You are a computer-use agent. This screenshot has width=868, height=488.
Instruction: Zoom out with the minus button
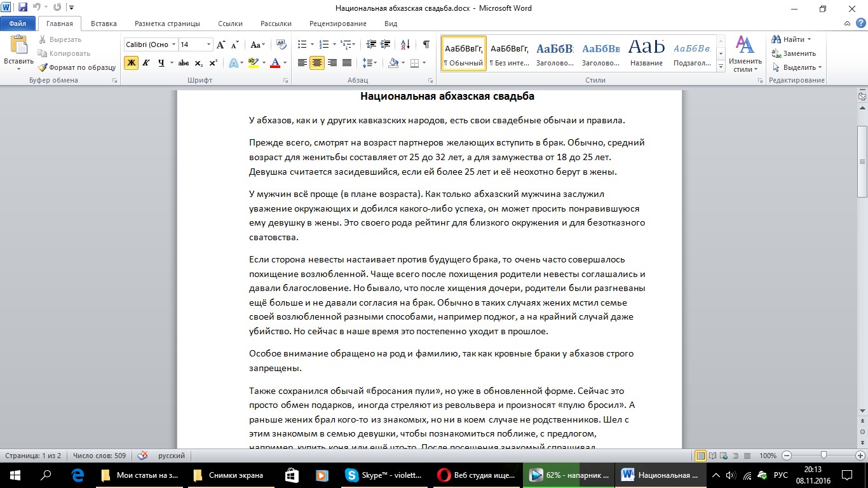(787, 456)
